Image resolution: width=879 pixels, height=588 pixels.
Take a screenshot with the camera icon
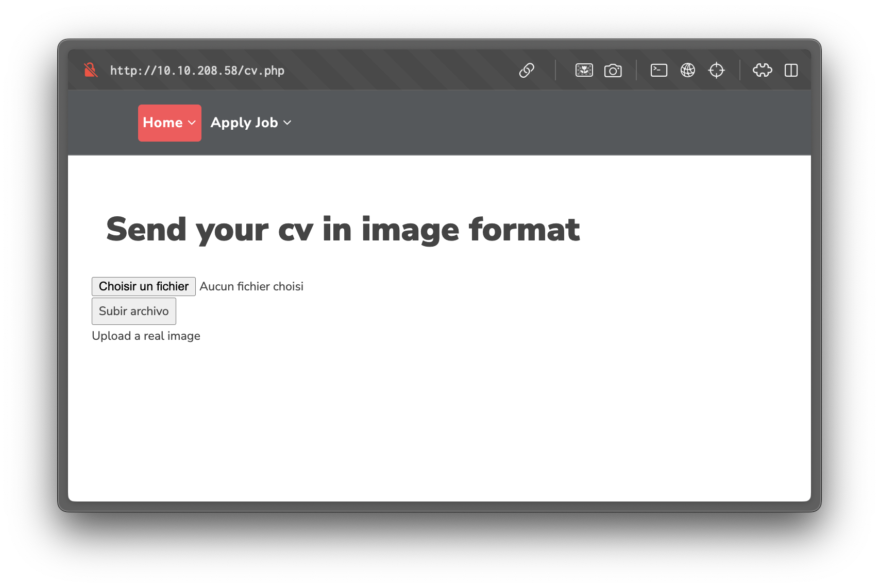[613, 70]
